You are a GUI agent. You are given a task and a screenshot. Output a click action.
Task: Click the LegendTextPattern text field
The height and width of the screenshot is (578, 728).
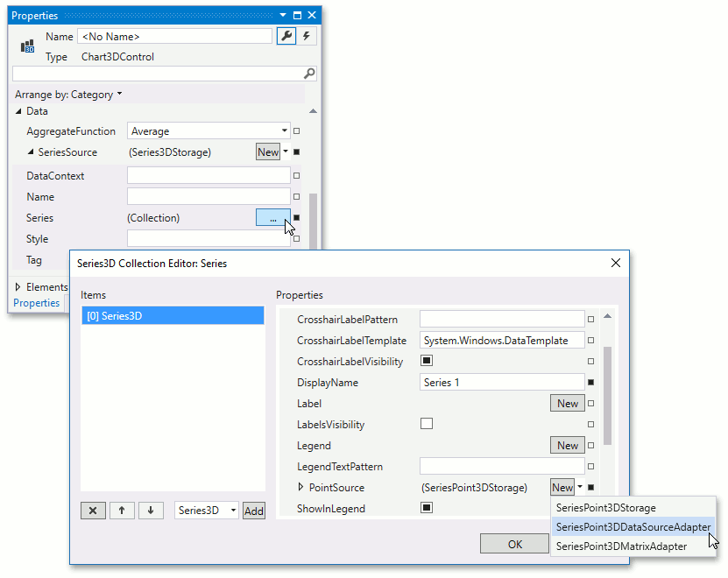pyautogui.click(x=502, y=466)
